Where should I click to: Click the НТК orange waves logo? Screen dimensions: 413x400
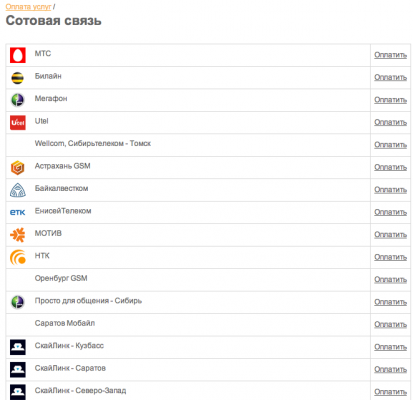(18, 257)
